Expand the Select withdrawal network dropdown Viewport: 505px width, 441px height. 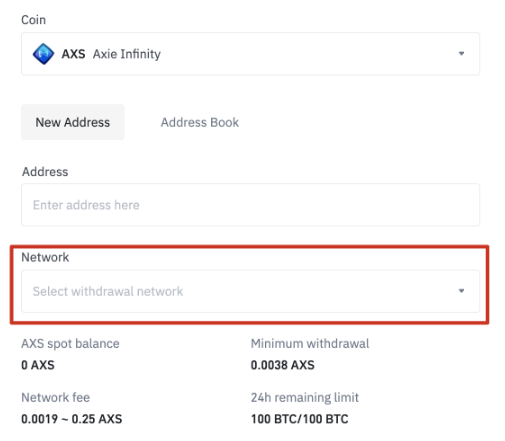[250, 291]
